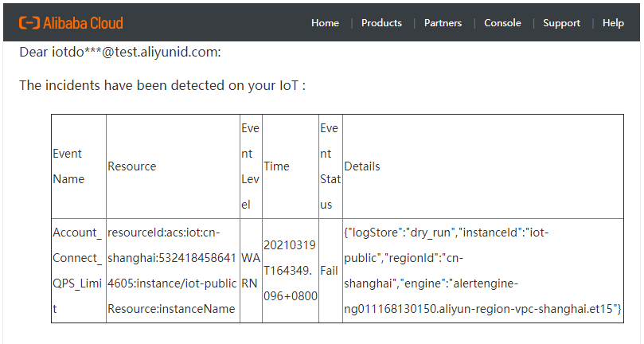Click the Time column header

[x=291, y=166]
